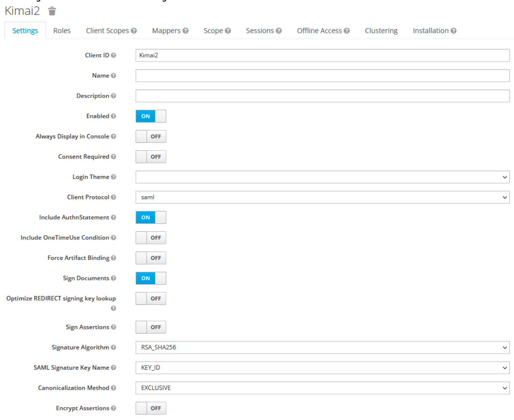Open the help icon beside Sessions tab

click(x=279, y=31)
